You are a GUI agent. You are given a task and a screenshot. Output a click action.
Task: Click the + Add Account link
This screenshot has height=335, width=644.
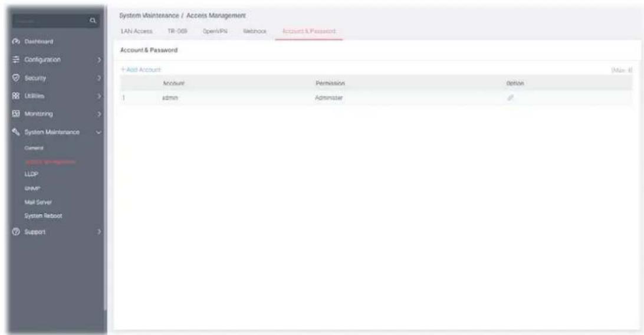141,70
